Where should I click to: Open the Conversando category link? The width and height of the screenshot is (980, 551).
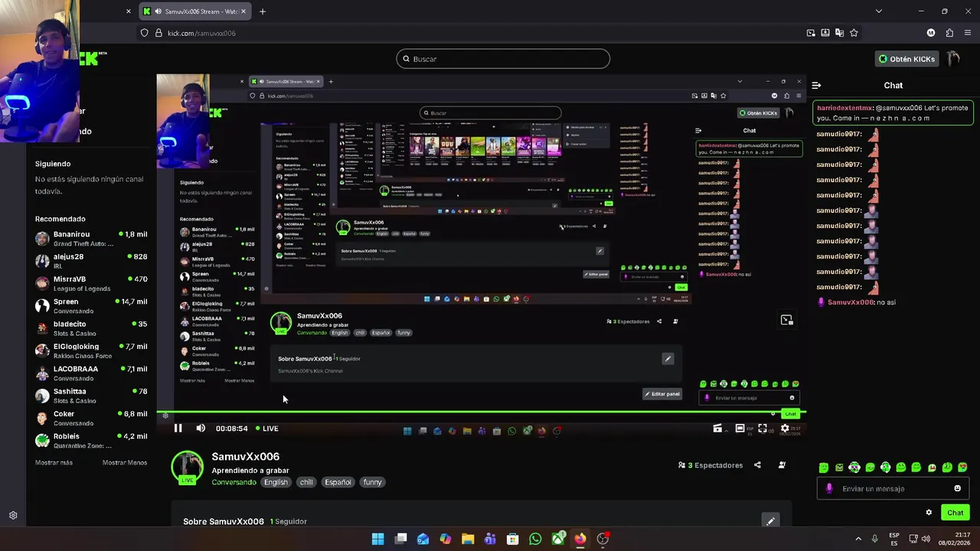(x=234, y=482)
